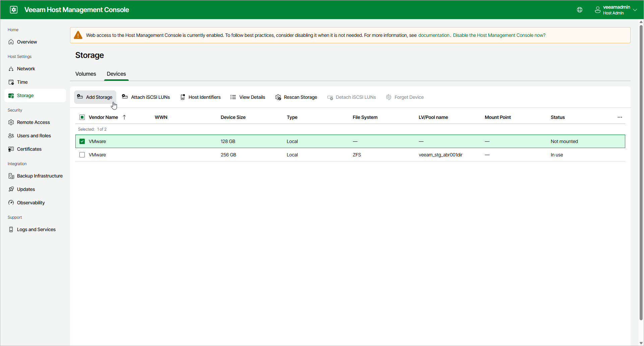The width and height of the screenshot is (644, 346).
Task: Open Users and Roles page
Action: (34, 136)
